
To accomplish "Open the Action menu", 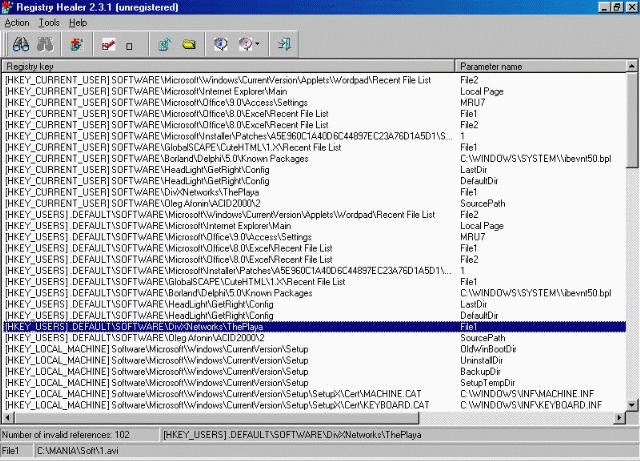I will pos(17,23).
